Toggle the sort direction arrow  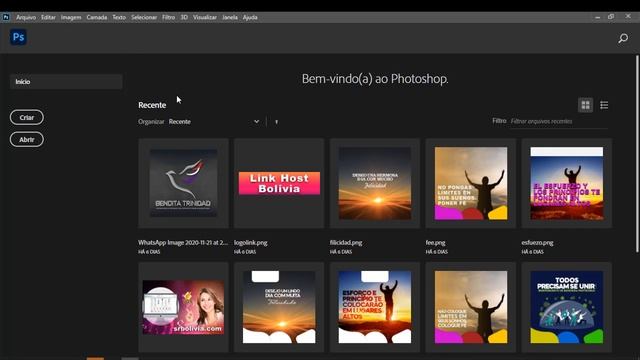coord(276,122)
